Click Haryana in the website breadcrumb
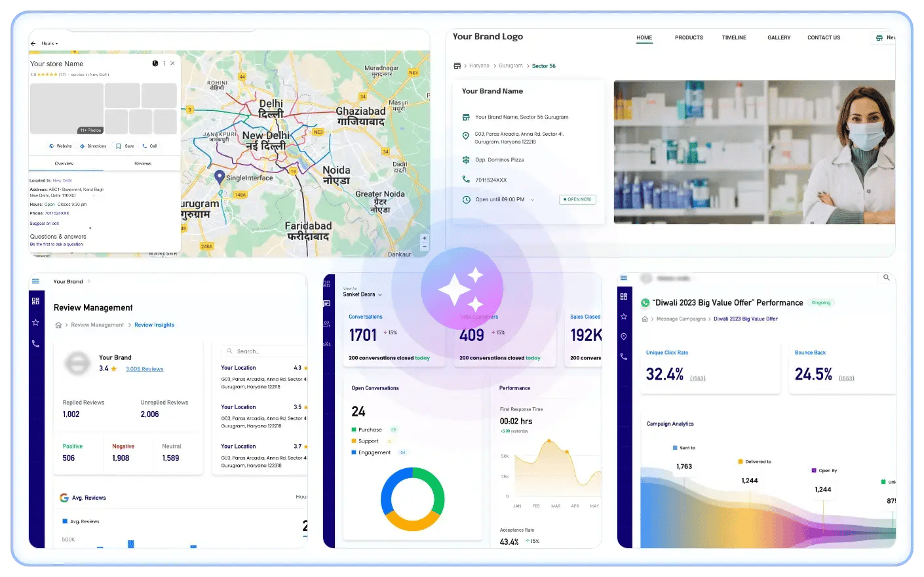The height and width of the screenshot is (577, 924). (479, 66)
